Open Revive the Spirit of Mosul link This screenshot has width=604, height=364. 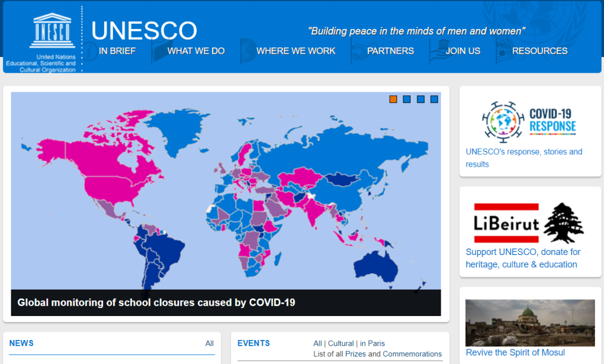515,352
